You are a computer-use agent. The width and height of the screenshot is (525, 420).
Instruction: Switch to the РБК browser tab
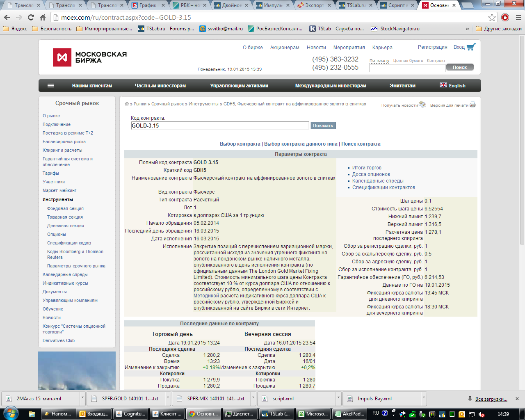click(x=190, y=5)
